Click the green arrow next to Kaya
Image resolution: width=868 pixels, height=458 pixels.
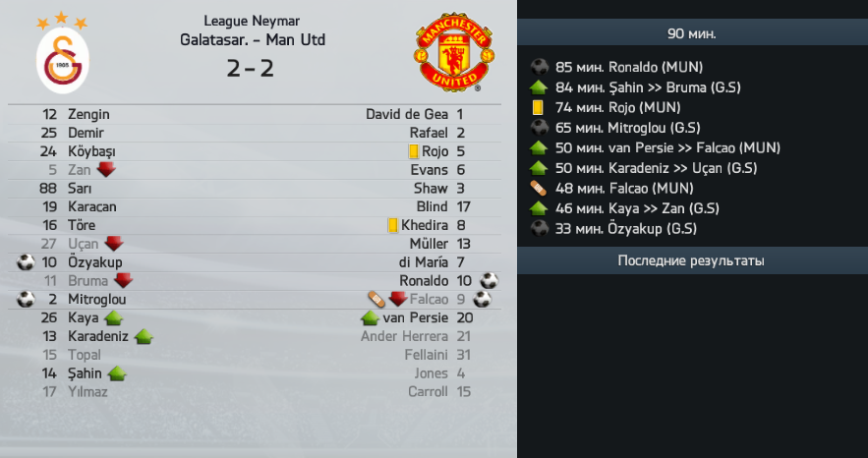point(113,317)
